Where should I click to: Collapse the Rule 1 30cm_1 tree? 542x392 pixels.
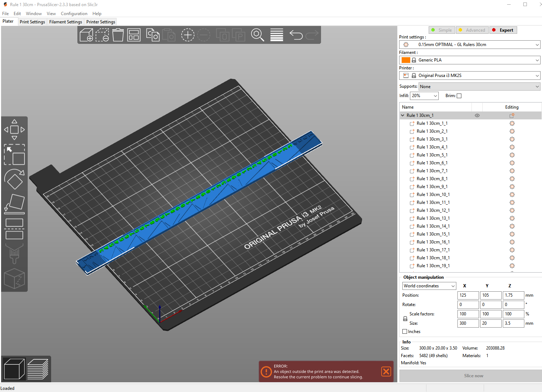(403, 115)
